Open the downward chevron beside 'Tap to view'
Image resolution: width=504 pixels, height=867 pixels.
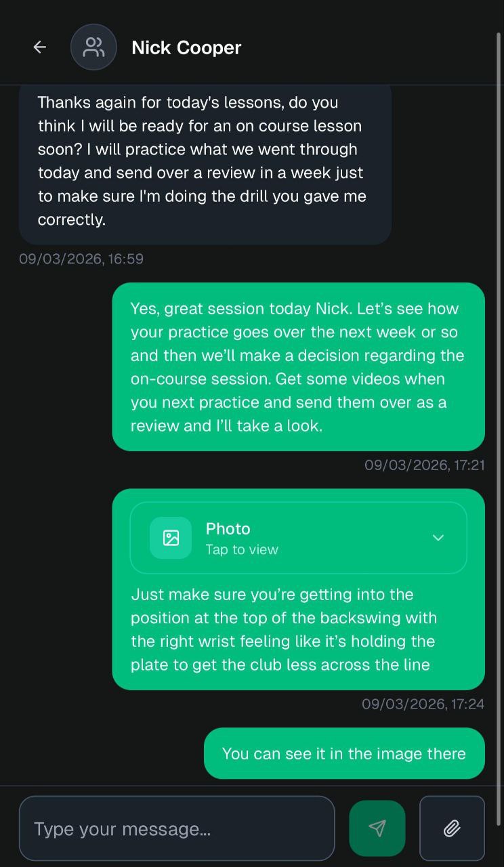(x=438, y=537)
